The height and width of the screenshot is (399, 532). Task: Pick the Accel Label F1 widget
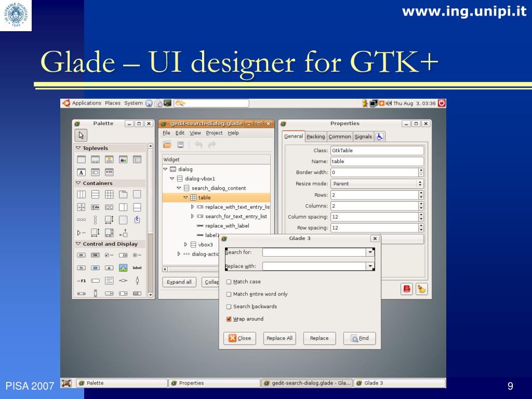pyautogui.click(x=82, y=281)
